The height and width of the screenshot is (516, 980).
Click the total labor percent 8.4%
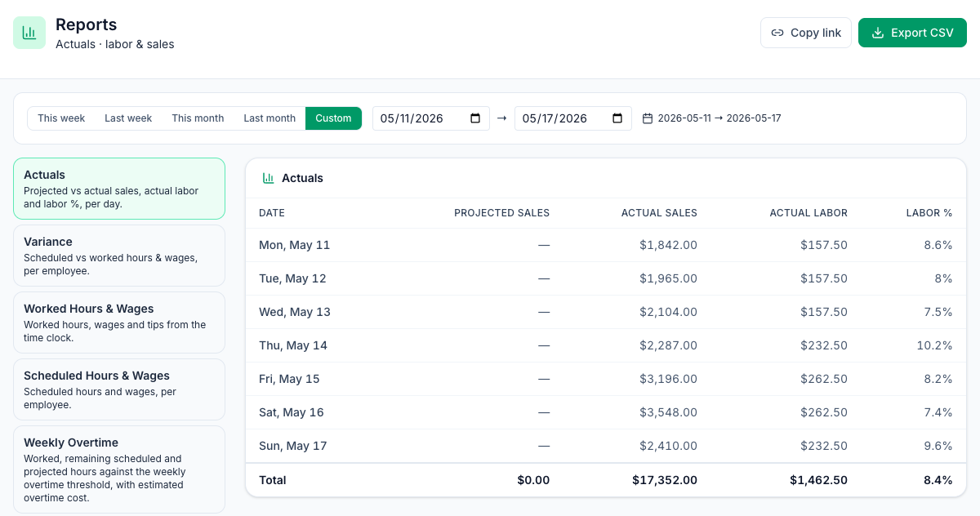coord(938,480)
